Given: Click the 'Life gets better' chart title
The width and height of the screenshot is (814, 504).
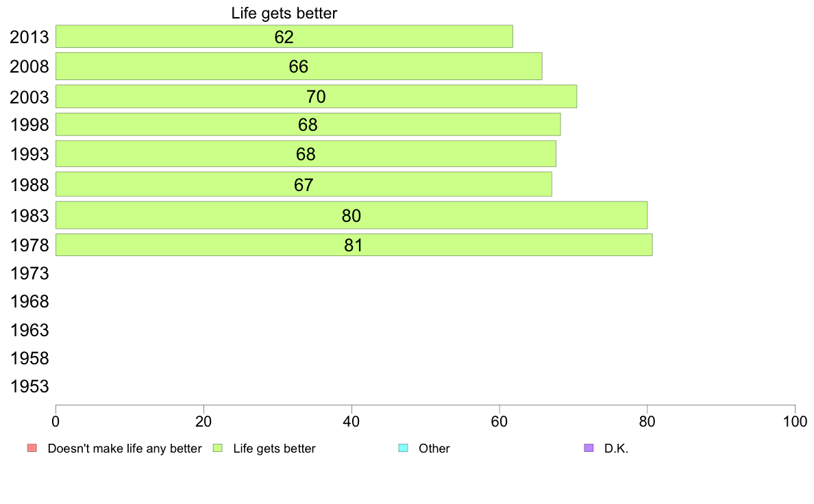Looking at the screenshot, I should coord(284,13).
